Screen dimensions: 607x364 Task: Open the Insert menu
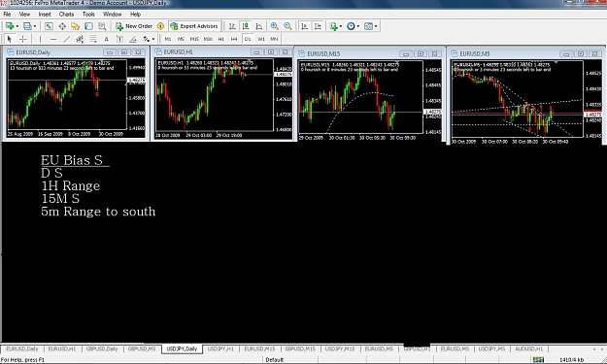45,15
